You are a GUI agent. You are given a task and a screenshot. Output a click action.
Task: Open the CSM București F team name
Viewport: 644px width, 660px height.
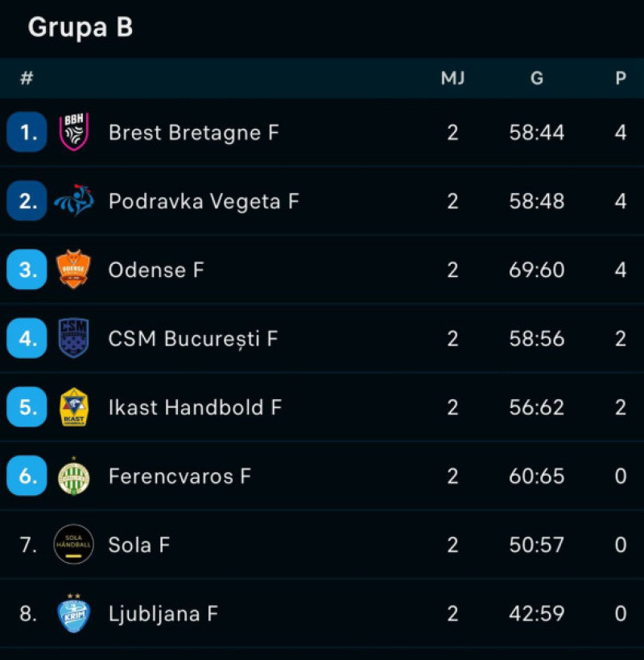point(193,339)
